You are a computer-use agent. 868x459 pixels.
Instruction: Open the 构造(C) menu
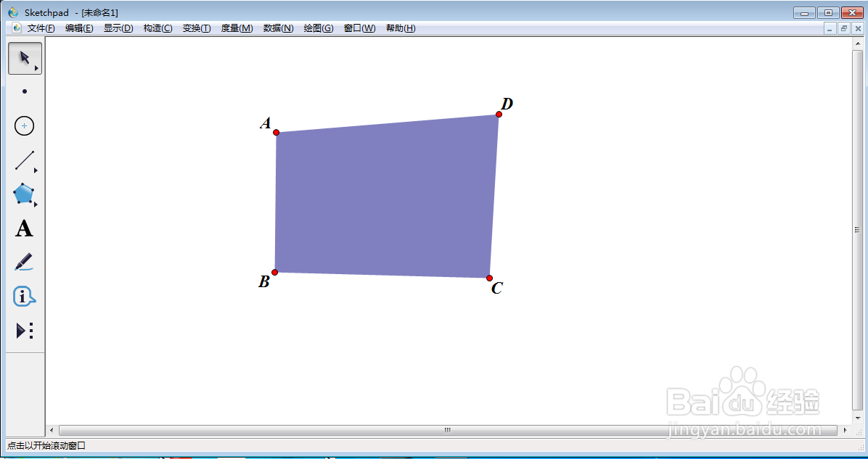pyautogui.click(x=157, y=28)
